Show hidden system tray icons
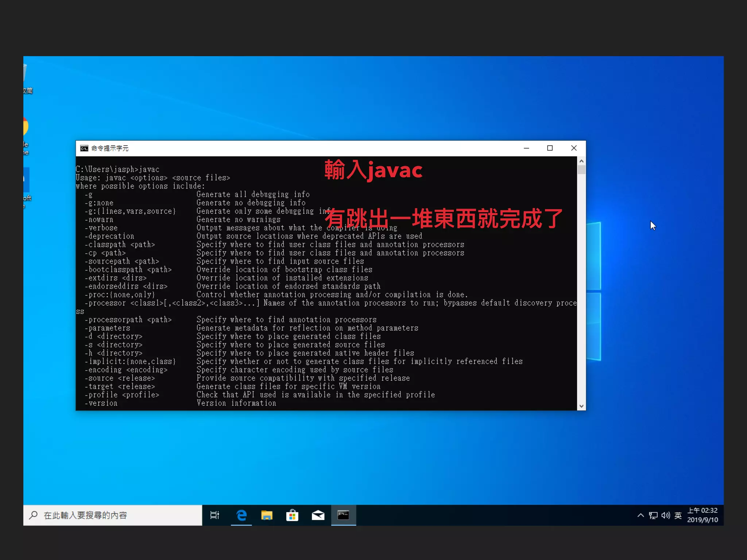The height and width of the screenshot is (560, 747). 640,515
